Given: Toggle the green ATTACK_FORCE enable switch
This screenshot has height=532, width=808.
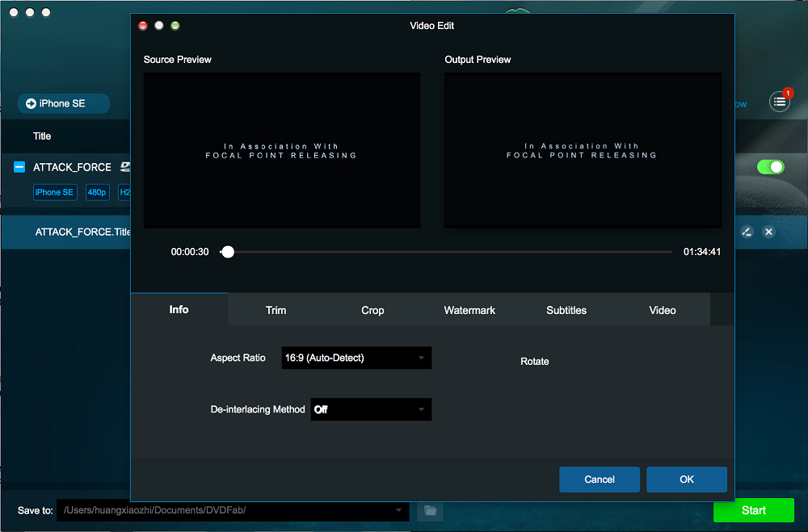Looking at the screenshot, I should 770,167.
